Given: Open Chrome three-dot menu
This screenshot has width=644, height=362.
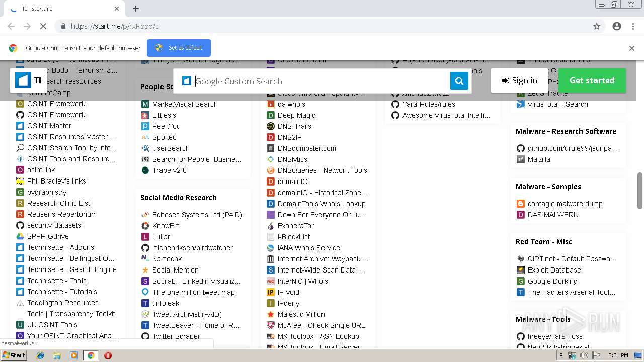Looking at the screenshot, I should [x=633, y=26].
